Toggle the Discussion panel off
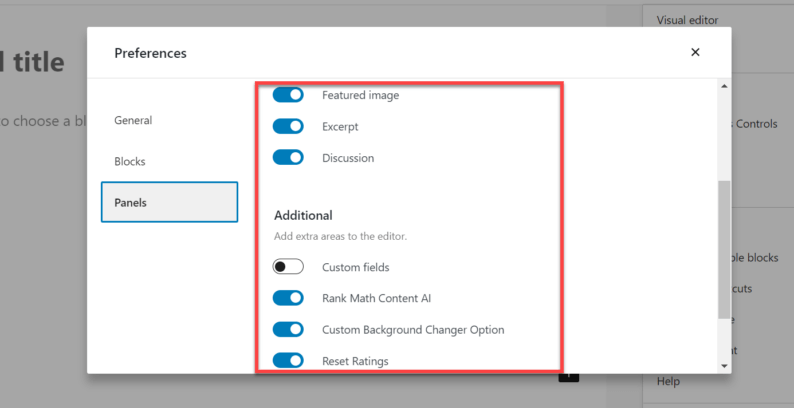 288,157
